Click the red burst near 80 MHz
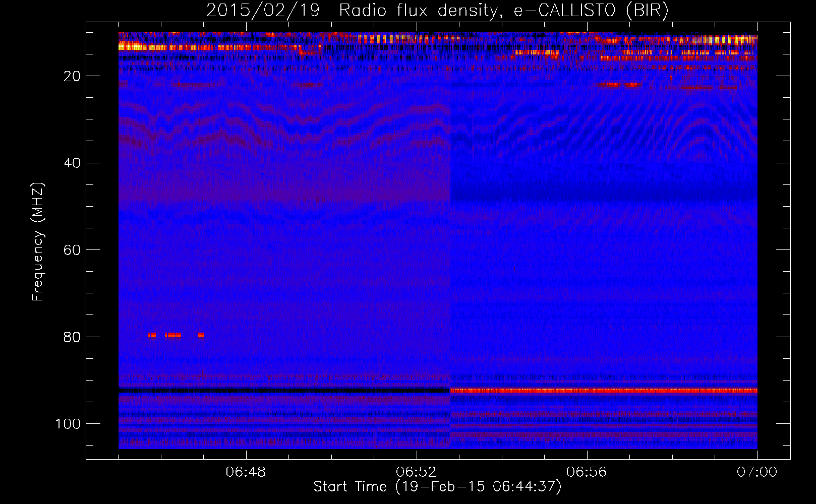Image resolution: width=816 pixels, height=504 pixels. click(x=176, y=335)
